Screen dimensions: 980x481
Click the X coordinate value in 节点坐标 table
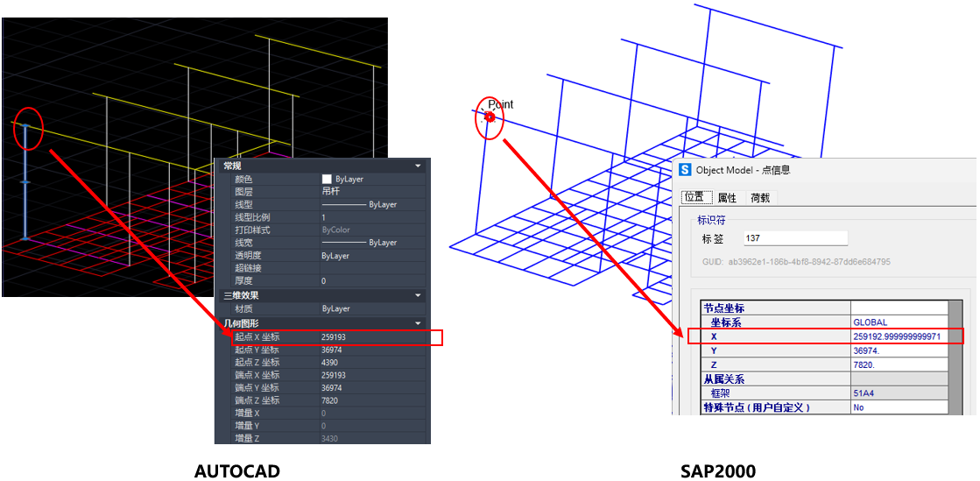coord(897,336)
